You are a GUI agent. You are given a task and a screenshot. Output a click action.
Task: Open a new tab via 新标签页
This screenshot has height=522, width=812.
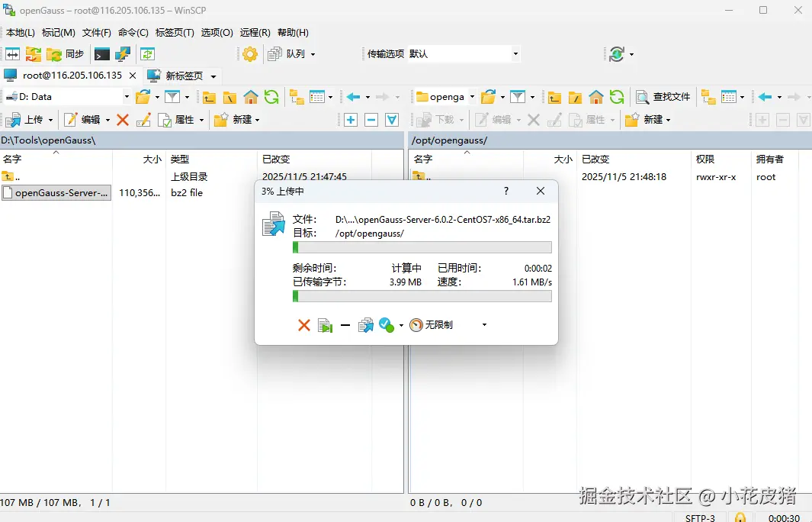point(181,76)
